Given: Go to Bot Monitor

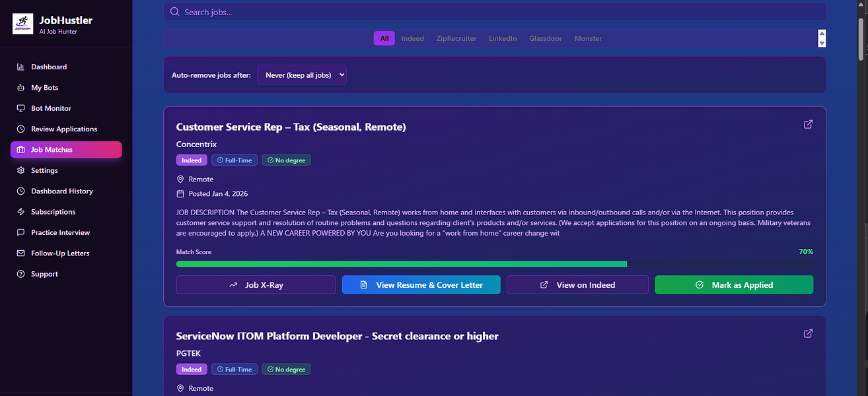Looking at the screenshot, I should pos(66,108).
